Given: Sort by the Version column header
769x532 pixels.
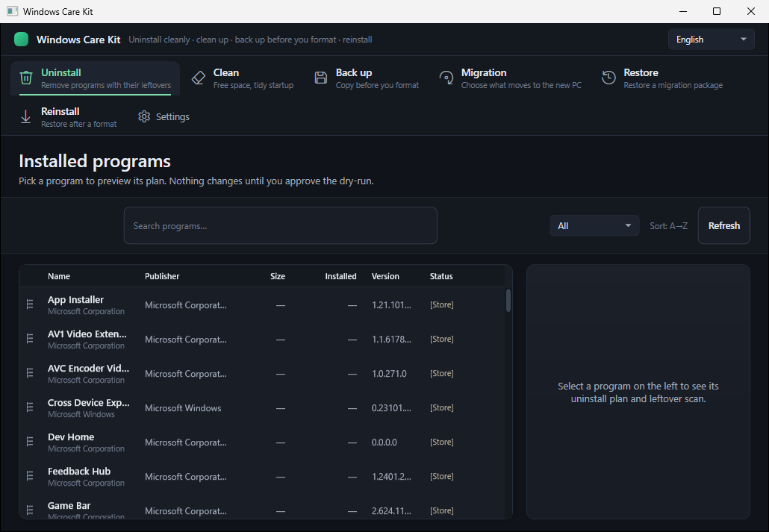Looking at the screenshot, I should pos(385,276).
